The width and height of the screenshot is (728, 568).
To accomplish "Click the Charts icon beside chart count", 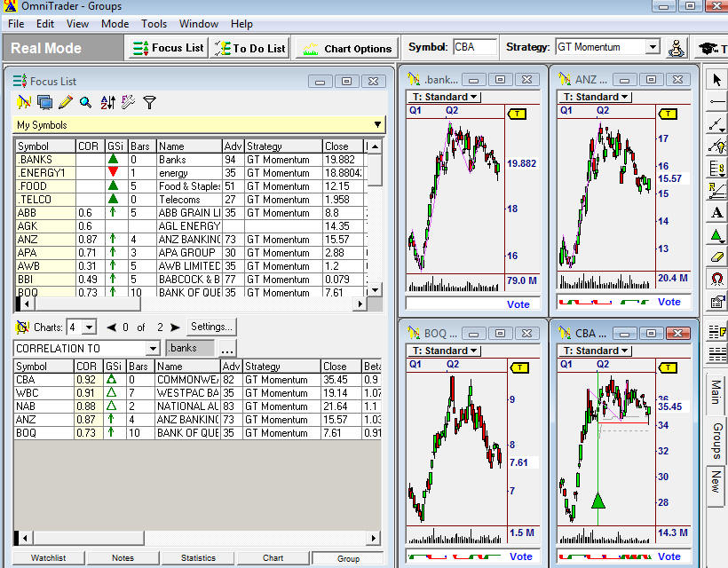I will click(22, 327).
